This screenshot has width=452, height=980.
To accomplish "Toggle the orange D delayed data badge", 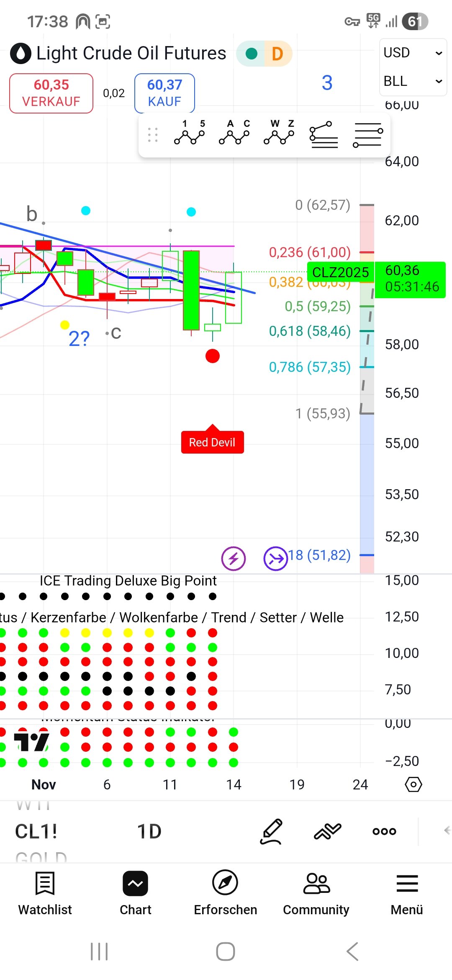I will [277, 54].
